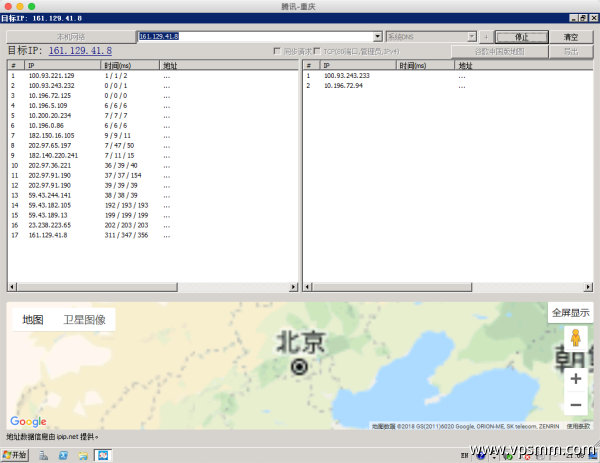Viewport: 600px width, 463px height.
Task: Select hop row 59.43.189.13
Action: pyautogui.click(x=152, y=215)
